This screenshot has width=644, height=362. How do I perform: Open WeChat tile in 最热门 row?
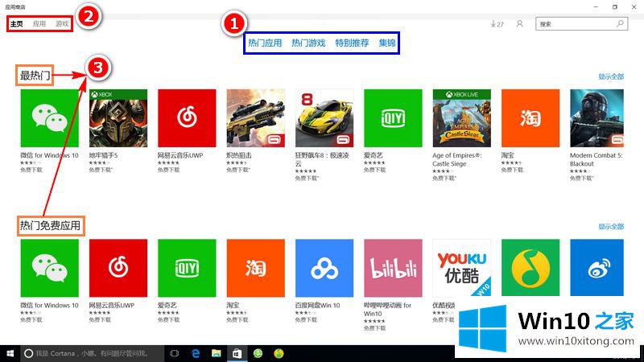coord(49,118)
